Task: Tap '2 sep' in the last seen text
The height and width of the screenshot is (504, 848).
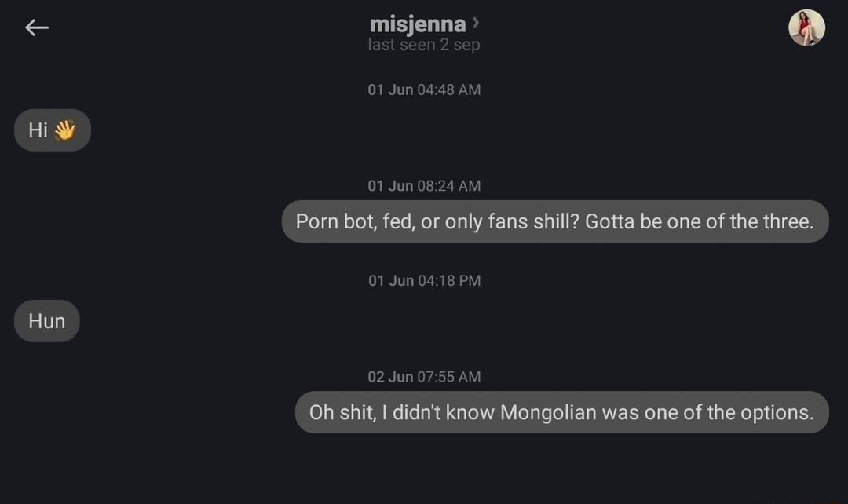Action: pyautogui.click(x=459, y=45)
